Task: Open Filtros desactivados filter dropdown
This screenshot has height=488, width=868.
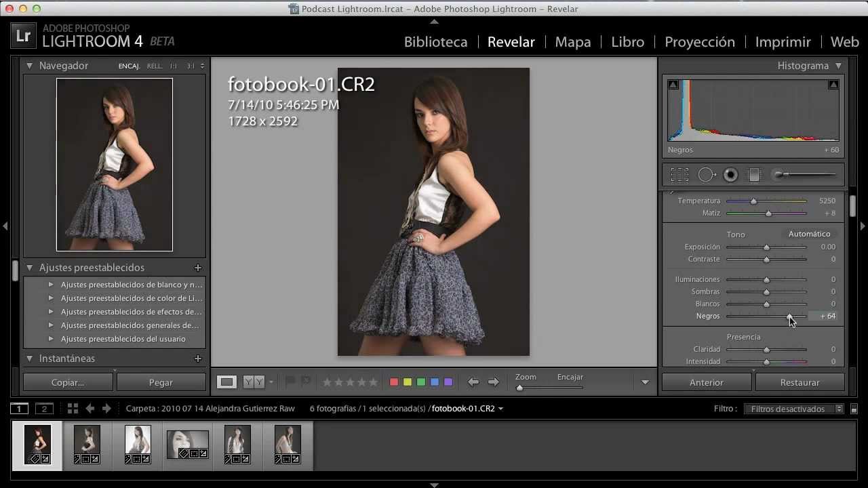Action: (x=793, y=409)
